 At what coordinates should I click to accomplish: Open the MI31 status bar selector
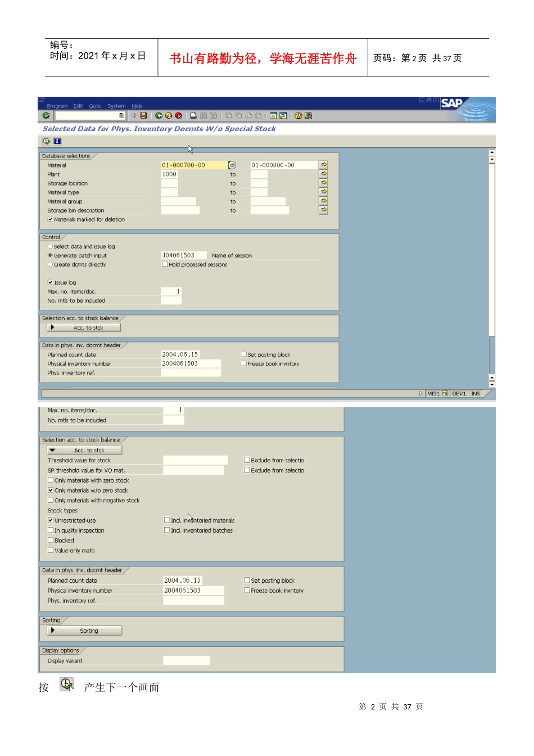click(x=445, y=394)
